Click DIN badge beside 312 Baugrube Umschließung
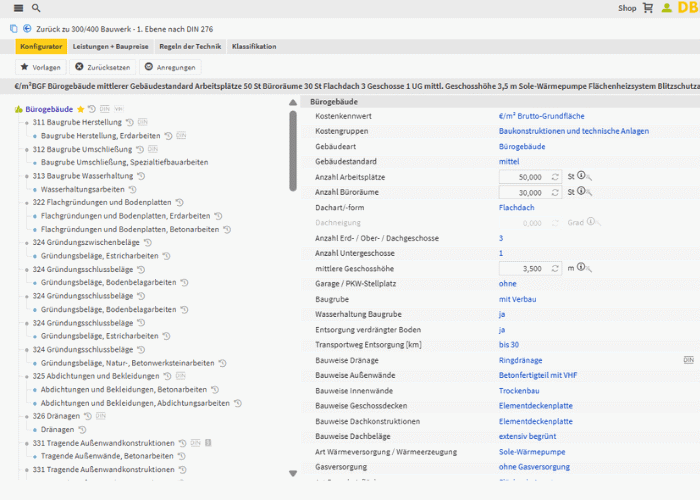This screenshot has width=700, height=500. (153, 149)
